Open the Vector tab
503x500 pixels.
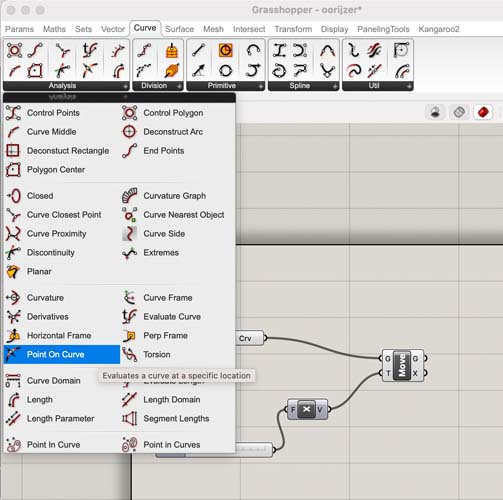pyautogui.click(x=113, y=29)
